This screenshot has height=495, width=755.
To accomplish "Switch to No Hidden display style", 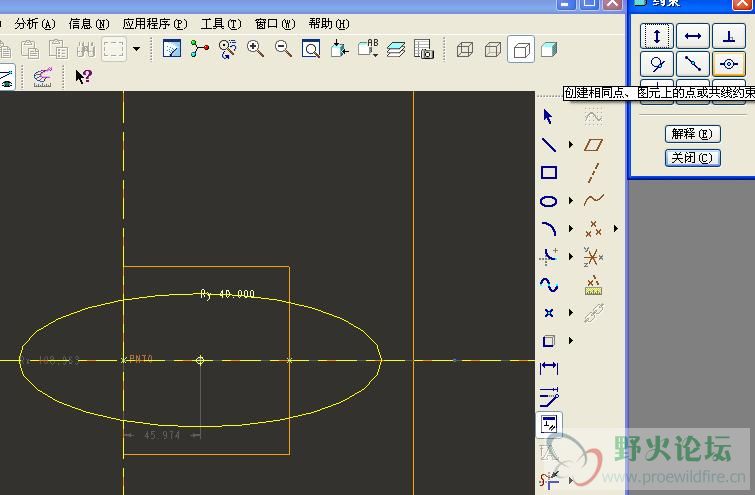I will (x=521, y=49).
